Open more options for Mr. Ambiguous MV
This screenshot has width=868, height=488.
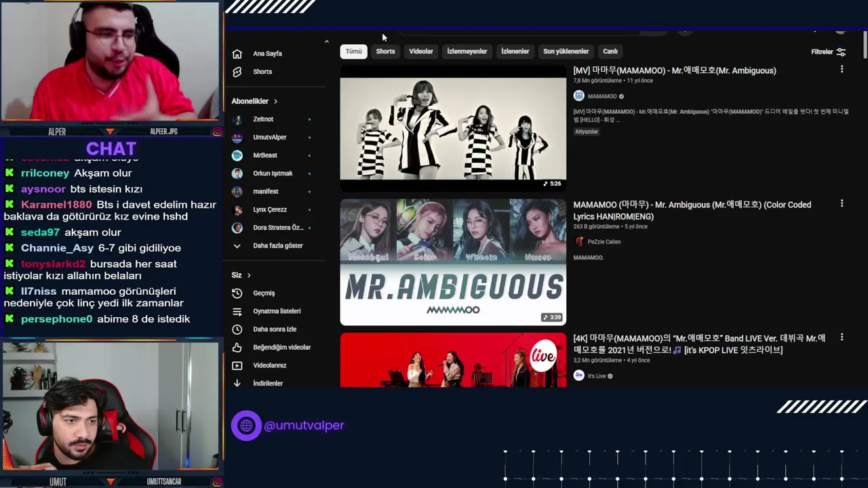click(842, 69)
